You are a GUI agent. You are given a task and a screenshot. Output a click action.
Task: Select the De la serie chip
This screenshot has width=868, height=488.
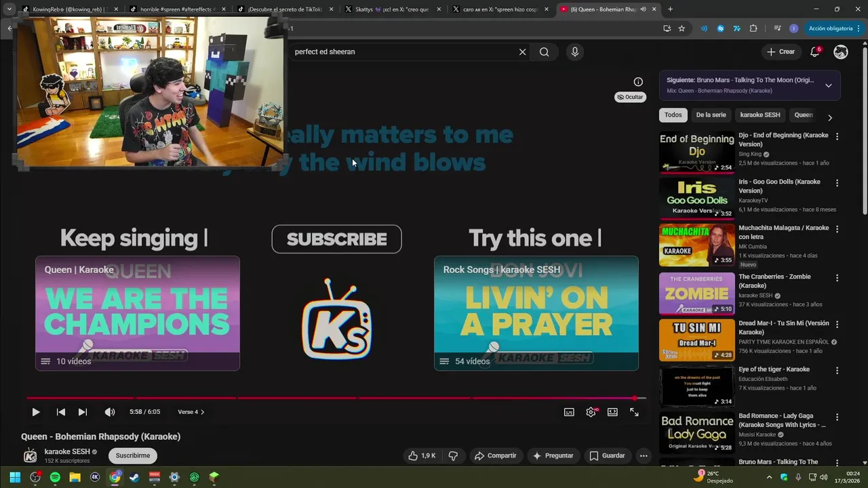(711, 115)
